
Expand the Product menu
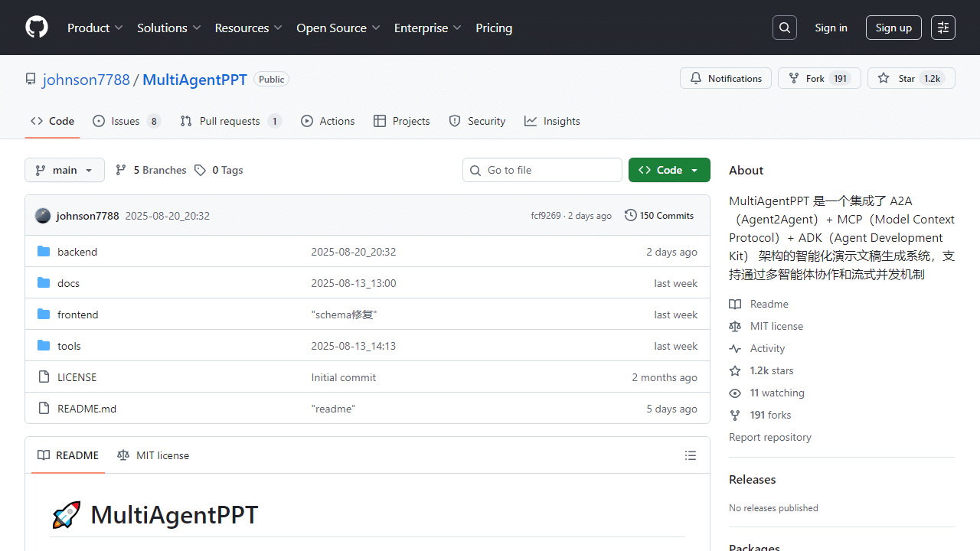pos(95,28)
